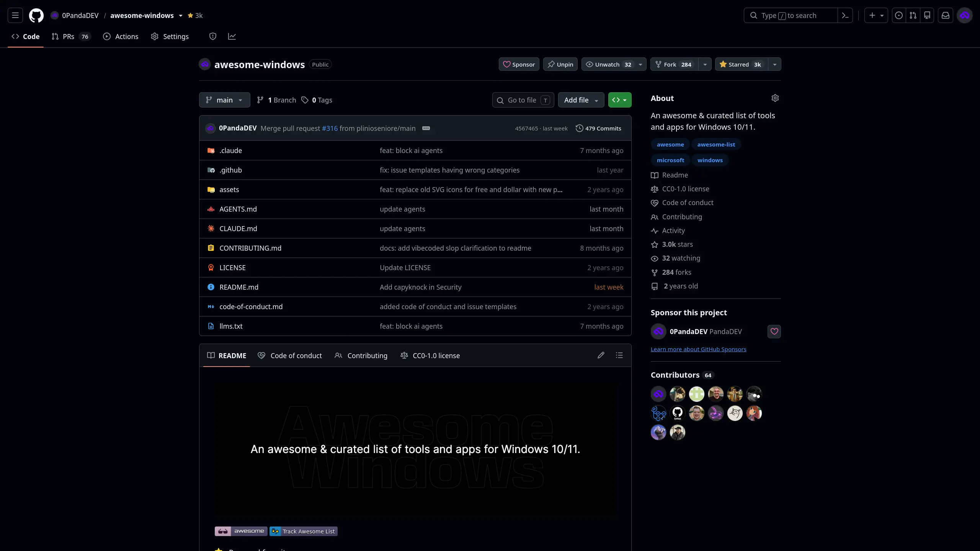Viewport: 980px width, 551px height.
Task: Open the Insights graph tab icon
Action: pos(232,36)
